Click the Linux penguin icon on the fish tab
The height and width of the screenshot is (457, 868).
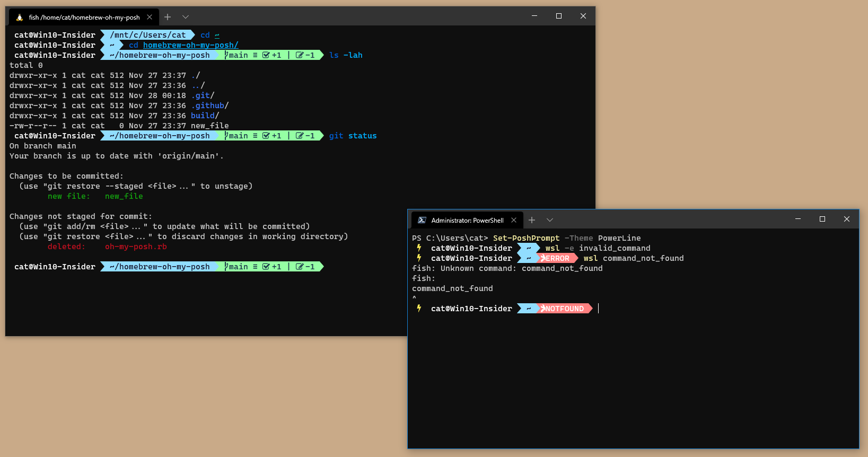(20, 17)
